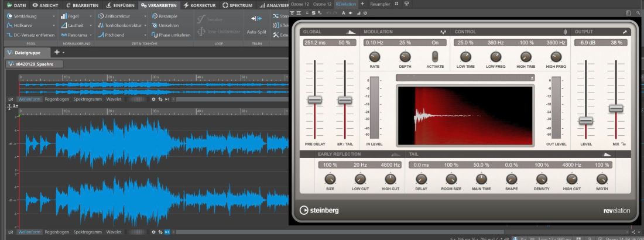This screenshot has height=240, width=644.
Task: Flip the Modulation ACTIVATE switch
Action: pos(435,56)
